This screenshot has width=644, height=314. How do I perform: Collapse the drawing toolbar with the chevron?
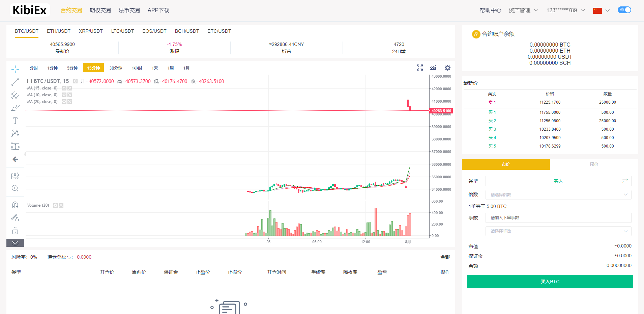point(15,243)
